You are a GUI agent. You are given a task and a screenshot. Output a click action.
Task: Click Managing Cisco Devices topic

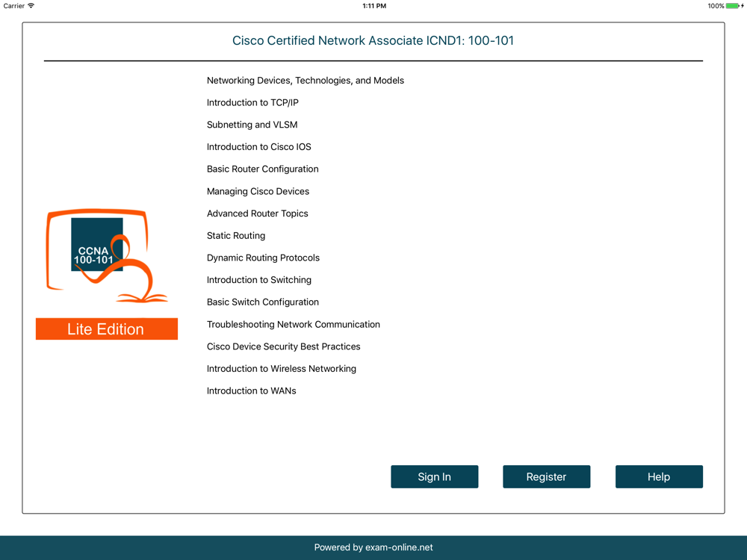tap(258, 191)
